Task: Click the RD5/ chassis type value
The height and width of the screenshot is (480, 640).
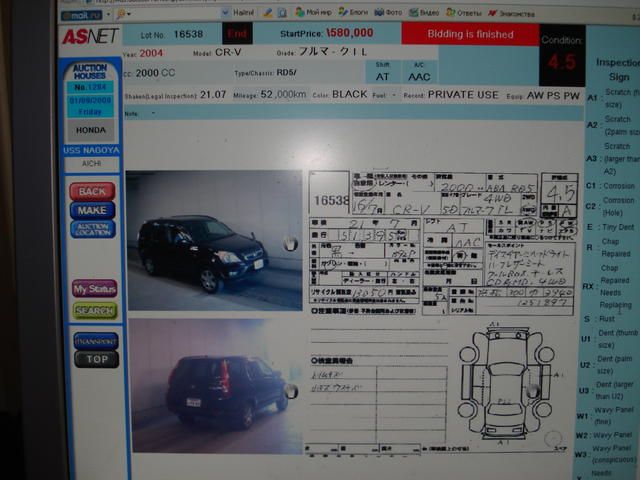Action: point(287,73)
